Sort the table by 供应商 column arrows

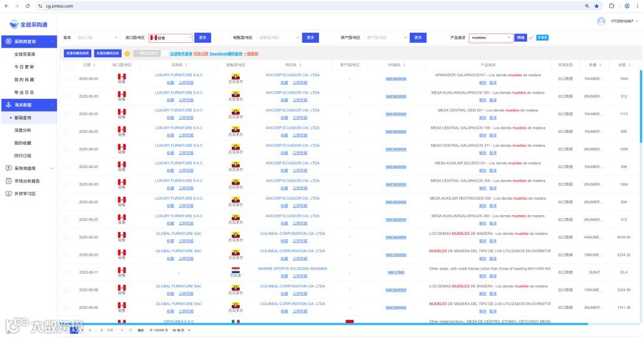(x=300, y=65)
